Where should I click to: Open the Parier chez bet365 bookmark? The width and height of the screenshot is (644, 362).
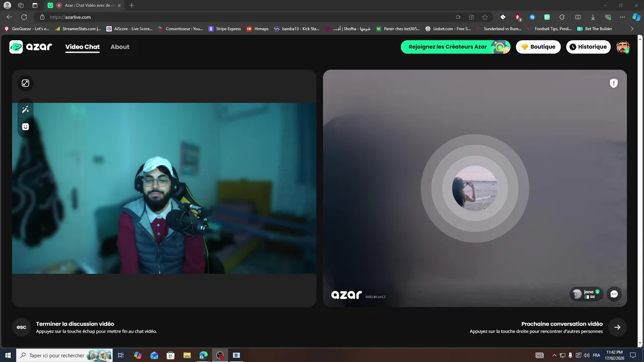[x=398, y=29]
